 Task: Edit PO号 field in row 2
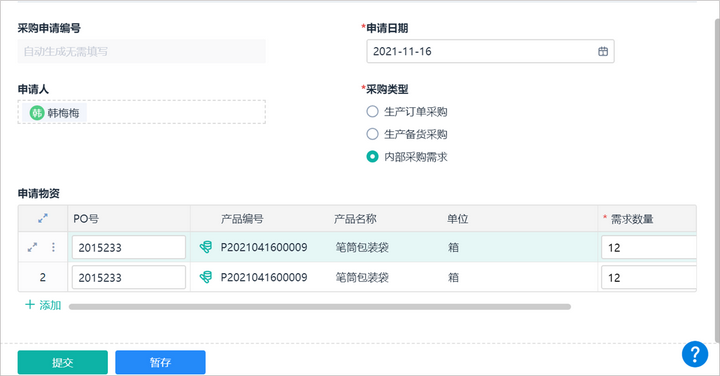(x=129, y=277)
